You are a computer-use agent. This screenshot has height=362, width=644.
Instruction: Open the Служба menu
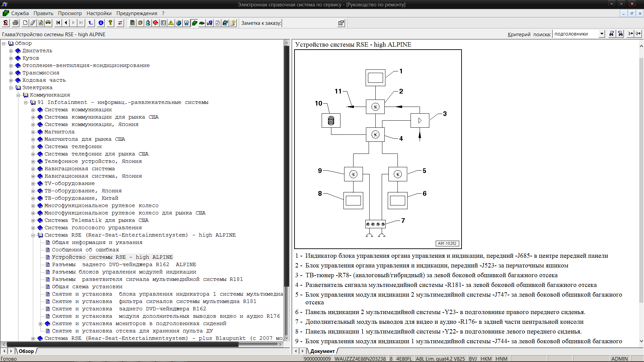[20, 13]
